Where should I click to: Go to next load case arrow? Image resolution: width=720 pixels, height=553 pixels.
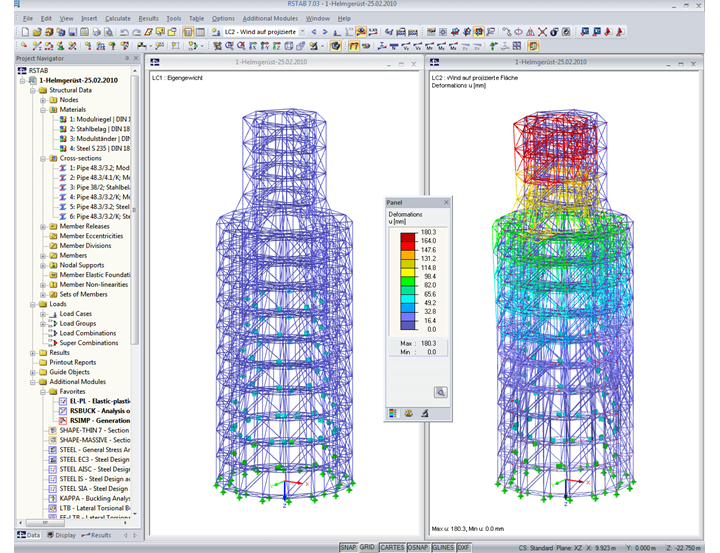pos(325,32)
